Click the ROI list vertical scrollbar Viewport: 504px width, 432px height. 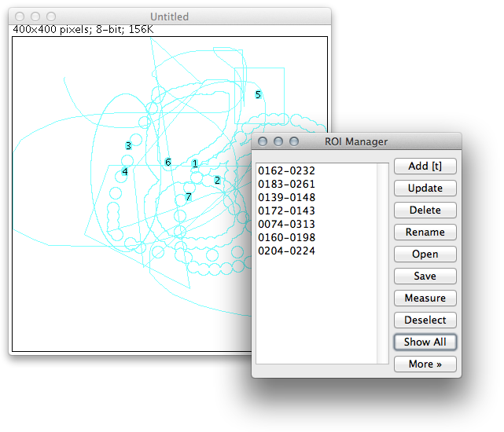pos(382,263)
